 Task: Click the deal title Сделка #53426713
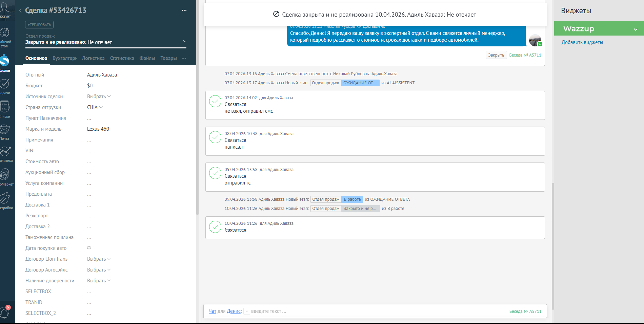(56, 10)
